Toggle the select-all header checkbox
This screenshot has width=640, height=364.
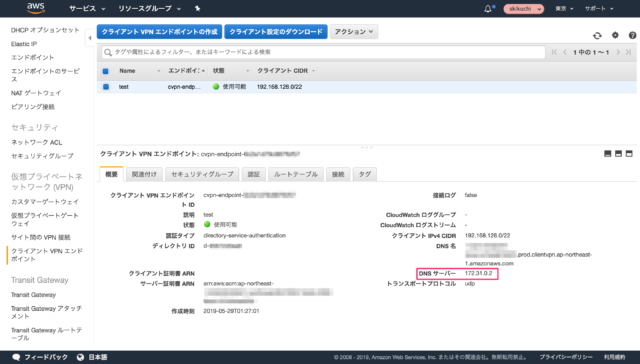tap(106, 71)
